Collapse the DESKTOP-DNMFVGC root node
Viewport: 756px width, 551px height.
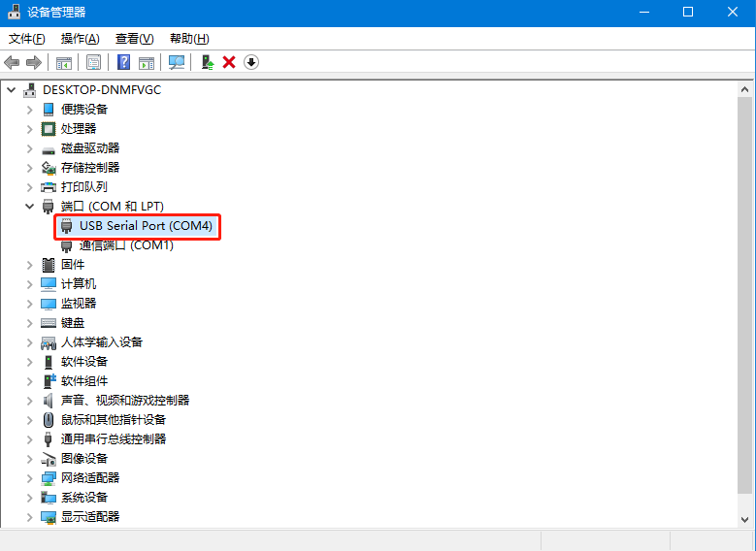click(12, 90)
